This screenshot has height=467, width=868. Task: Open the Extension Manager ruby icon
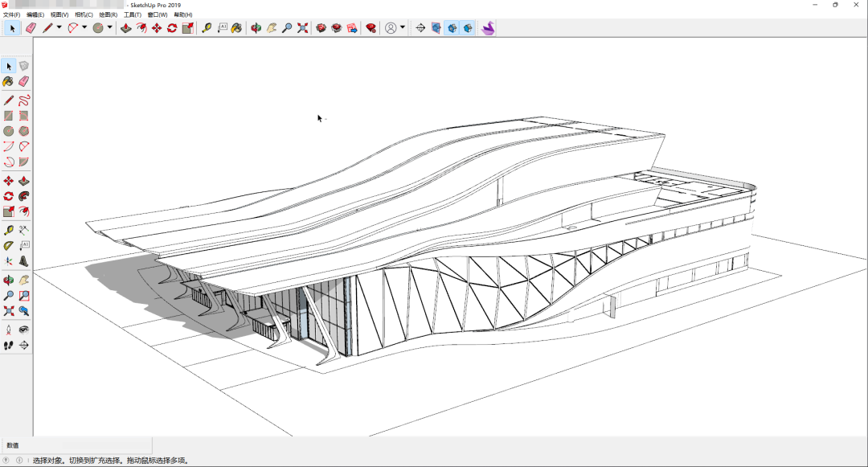371,28
